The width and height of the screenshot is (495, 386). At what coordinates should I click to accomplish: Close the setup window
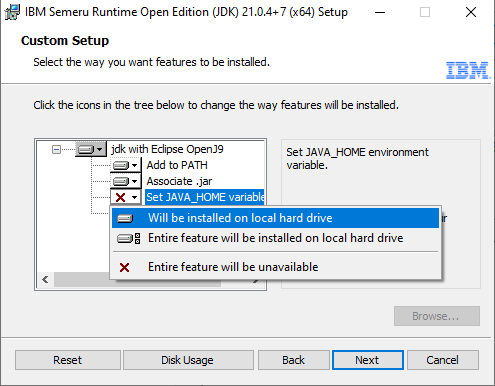pyautogui.click(x=471, y=12)
